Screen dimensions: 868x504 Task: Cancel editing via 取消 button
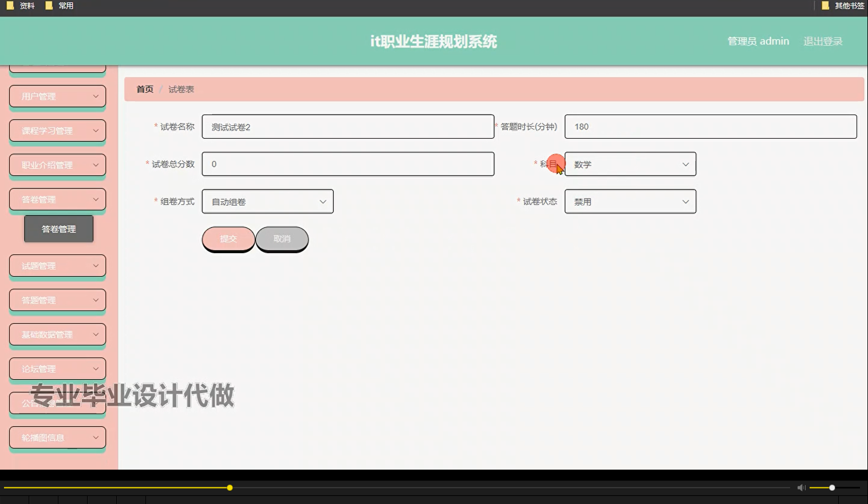pos(281,239)
